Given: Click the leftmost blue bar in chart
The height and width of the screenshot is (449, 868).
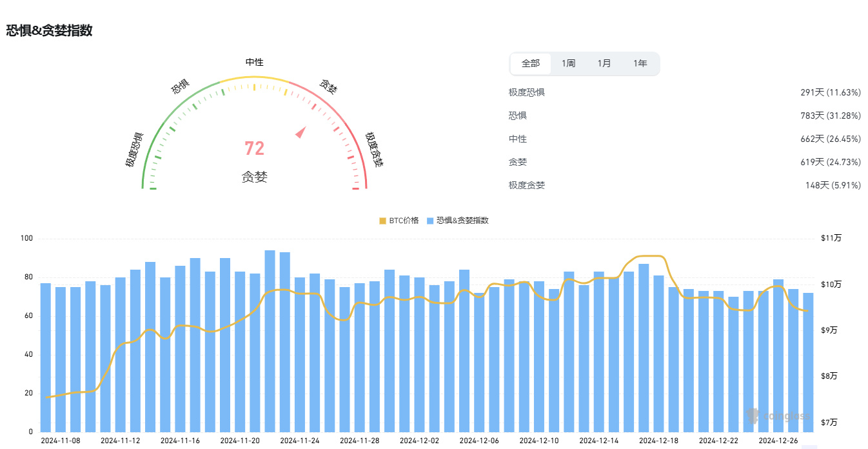Looking at the screenshot, I should click(x=46, y=357).
